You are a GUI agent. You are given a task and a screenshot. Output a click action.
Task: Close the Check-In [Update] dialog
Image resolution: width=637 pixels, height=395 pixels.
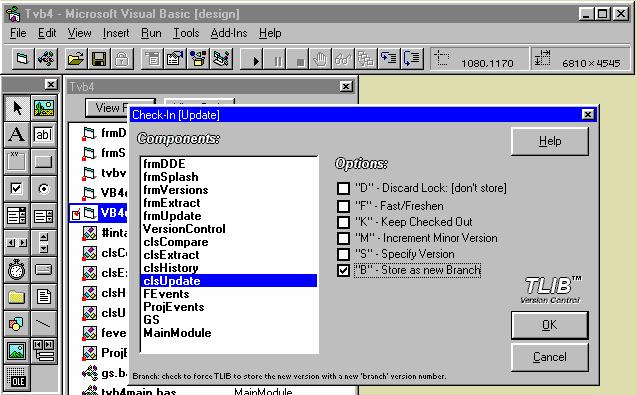[588, 115]
